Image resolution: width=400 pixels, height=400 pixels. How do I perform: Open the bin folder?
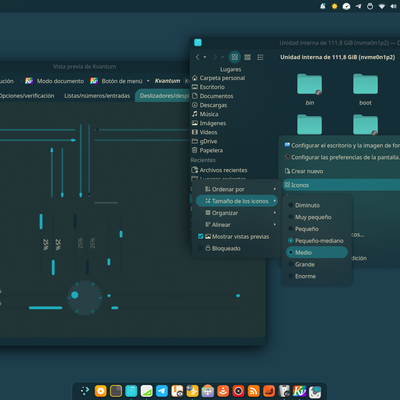[x=310, y=89]
